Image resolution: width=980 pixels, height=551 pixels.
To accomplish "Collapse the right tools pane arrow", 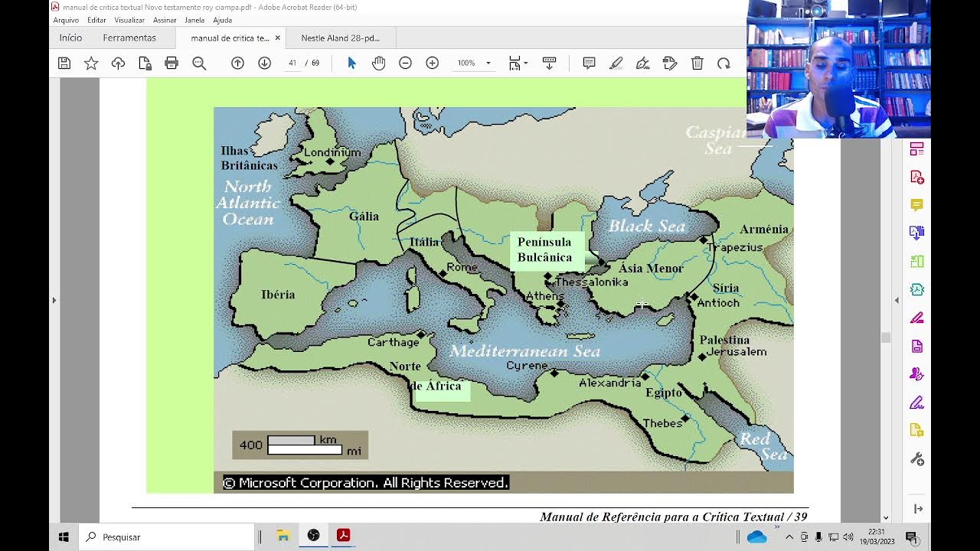I will click(897, 300).
